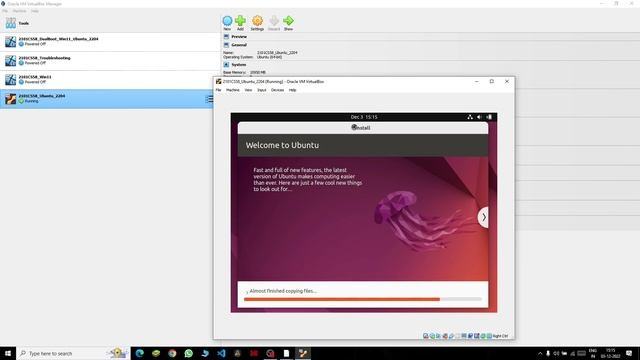Select the running Ubuntu_2204 machine in list
This screenshot has width=640, height=360.
[107, 98]
